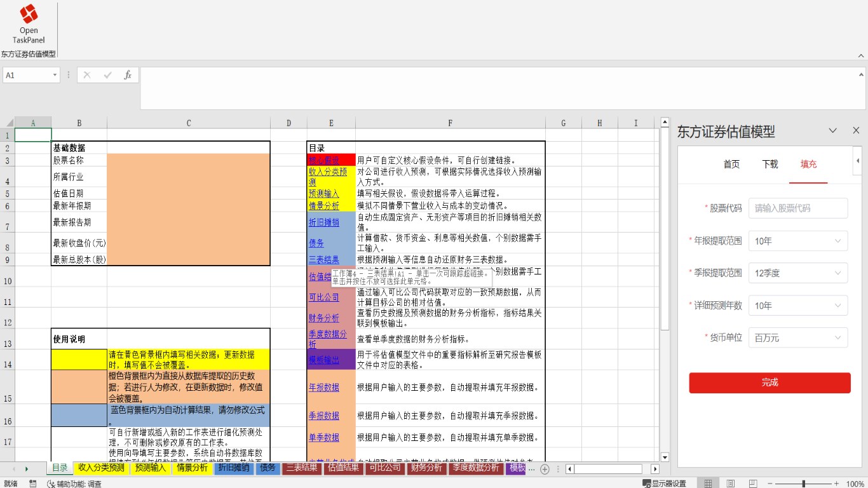Follow the 单季数据 hyperlink
868x488 pixels.
click(x=323, y=437)
